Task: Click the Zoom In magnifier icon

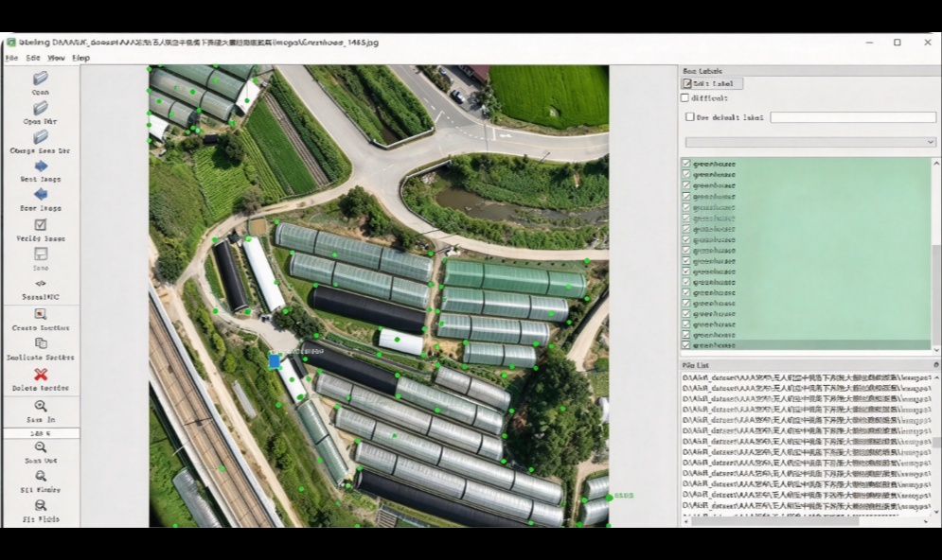Action: point(41,406)
